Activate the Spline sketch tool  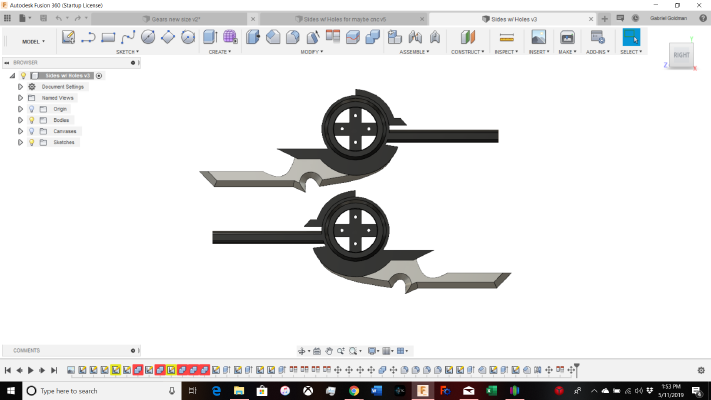[x=128, y=37]
